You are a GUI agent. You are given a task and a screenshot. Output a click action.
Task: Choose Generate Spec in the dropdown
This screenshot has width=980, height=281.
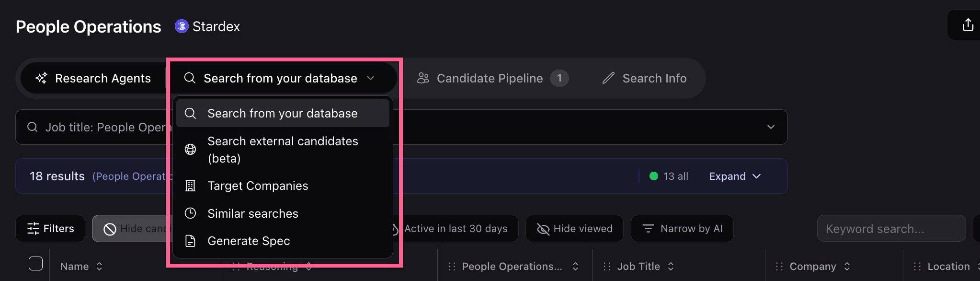[283, 241]
